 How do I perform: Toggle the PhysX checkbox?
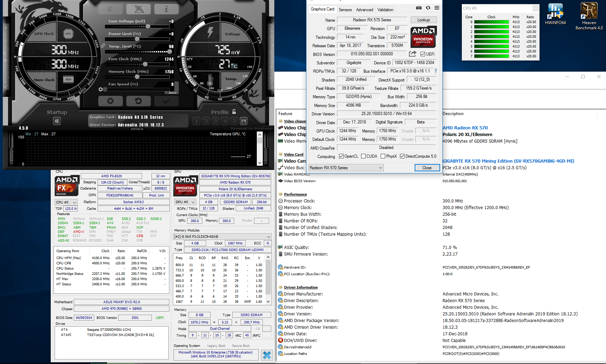pos(383,156)
